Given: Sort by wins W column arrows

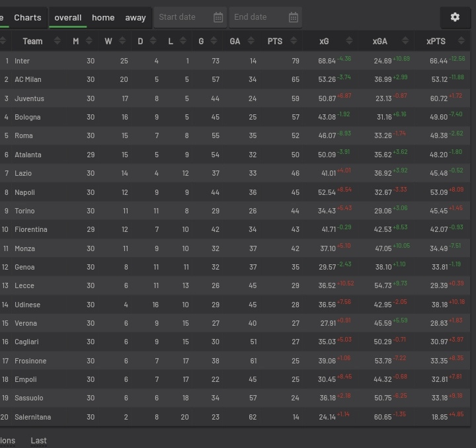Looking at the screenshot, I should click(x=122, y=41).
